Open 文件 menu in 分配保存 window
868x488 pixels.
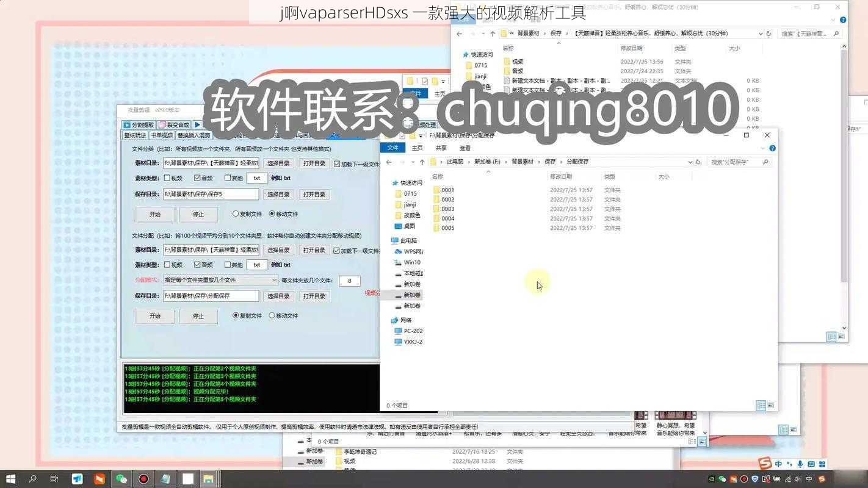pos(393,148)
